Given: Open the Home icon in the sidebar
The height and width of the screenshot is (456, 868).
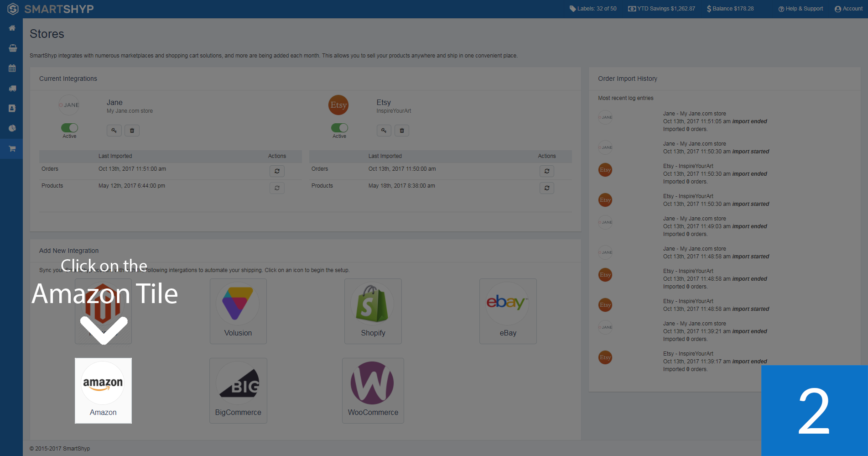Looking at the screenshot, I should tap(12, 28).
